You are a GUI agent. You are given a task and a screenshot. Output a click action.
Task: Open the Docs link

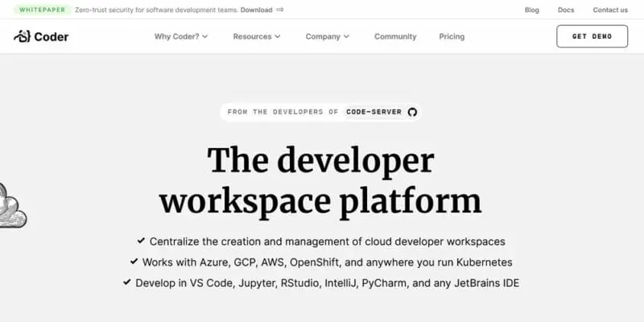coord(566,10)
